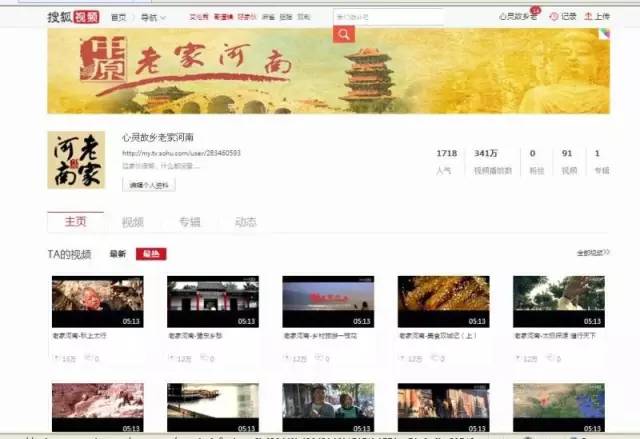Click the profile URL my.tv.sohu.com link

click(181, 153)
